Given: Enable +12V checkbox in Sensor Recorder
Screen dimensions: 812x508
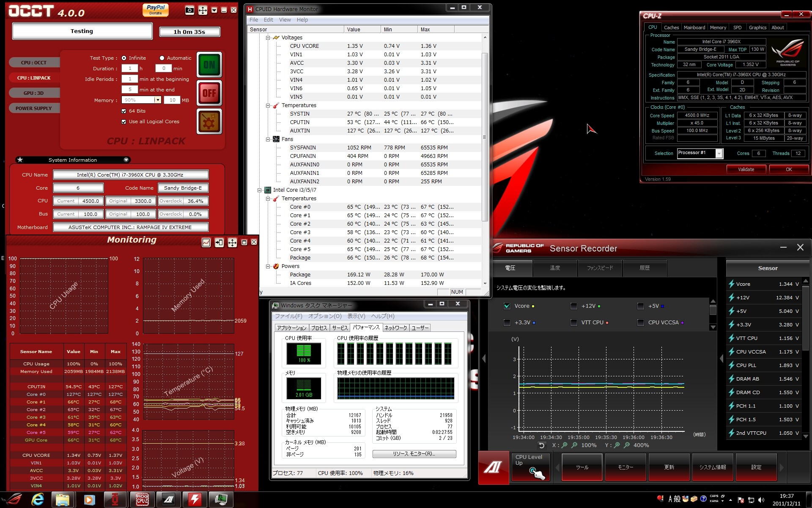Looking at the screenshot, I should coord(573,306).
